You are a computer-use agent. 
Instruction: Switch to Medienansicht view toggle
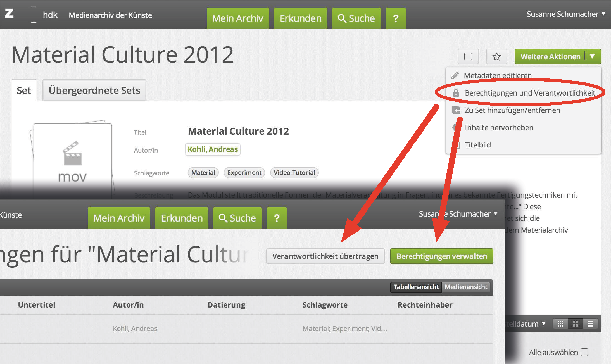point(466,287)
